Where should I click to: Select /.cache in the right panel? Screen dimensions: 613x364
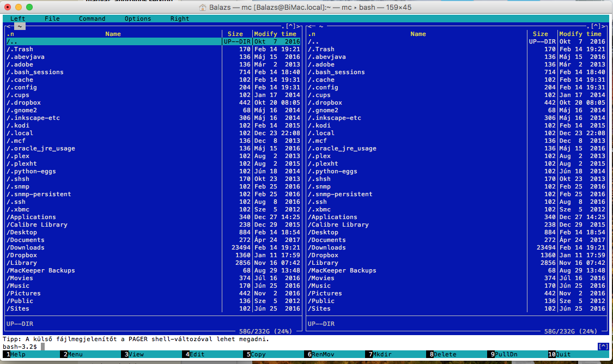pos(457,80)
